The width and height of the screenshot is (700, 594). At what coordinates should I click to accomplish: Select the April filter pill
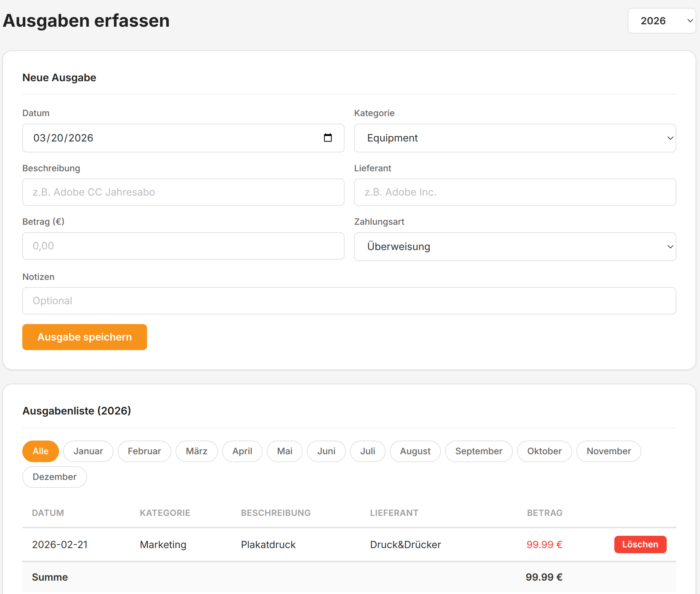coord(242,451)
